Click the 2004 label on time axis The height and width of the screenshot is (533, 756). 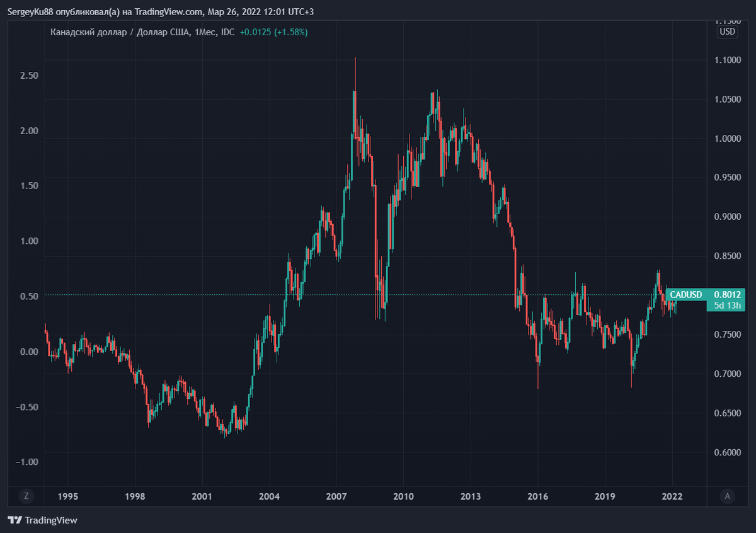point(269,496)
